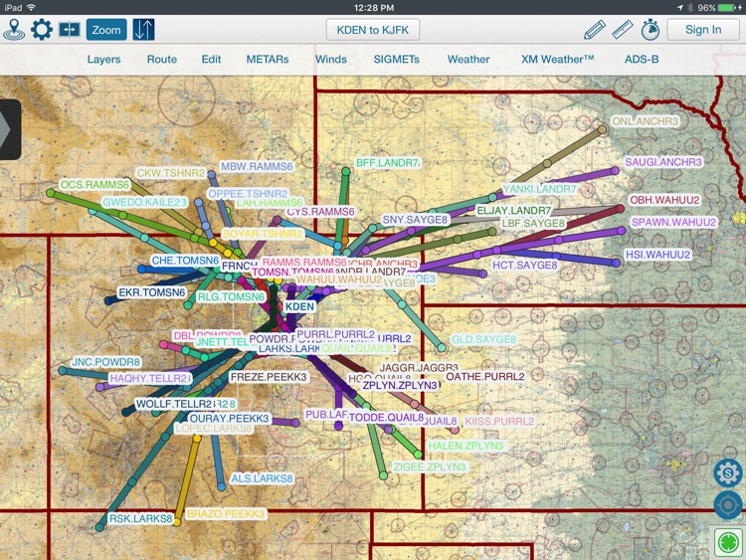Select the GWEDO.KAILE2 label

144,202
